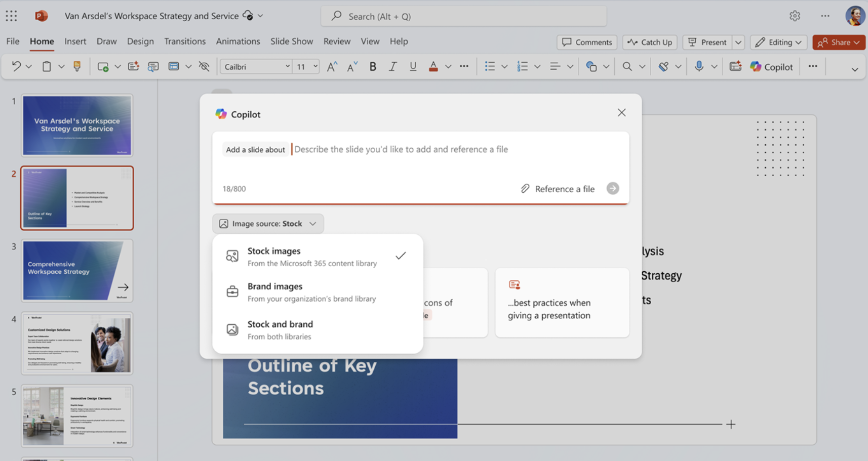Toggle the Bullets list button

click(x=490, y=66)
